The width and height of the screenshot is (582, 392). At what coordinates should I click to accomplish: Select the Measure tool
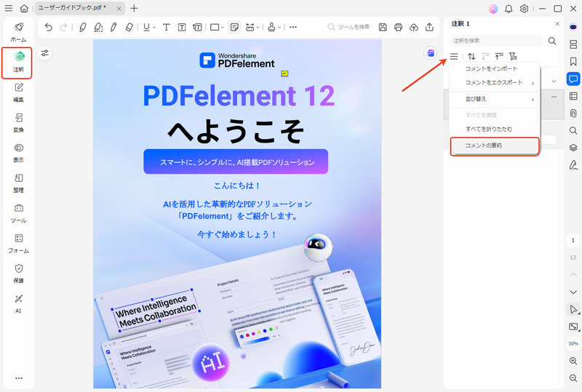click(x=250, y=27)
